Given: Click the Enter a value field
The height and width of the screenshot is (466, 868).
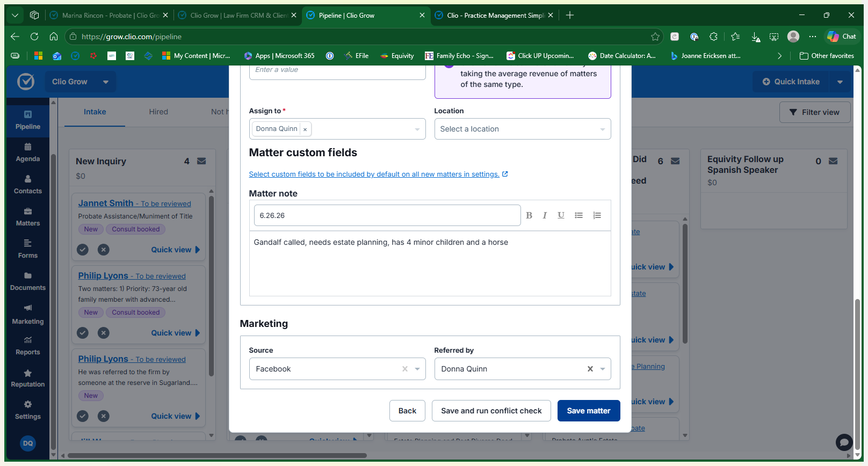Looking at the screenshot, I should [x=337, y=70].
